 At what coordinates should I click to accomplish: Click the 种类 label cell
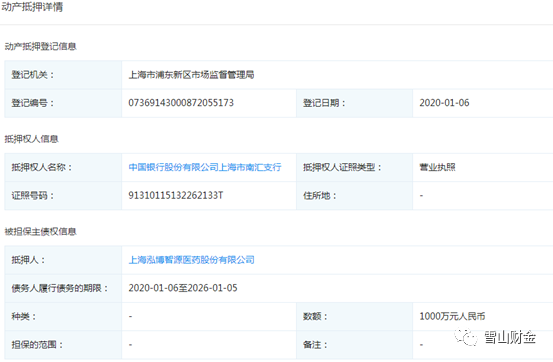[63, 316]
